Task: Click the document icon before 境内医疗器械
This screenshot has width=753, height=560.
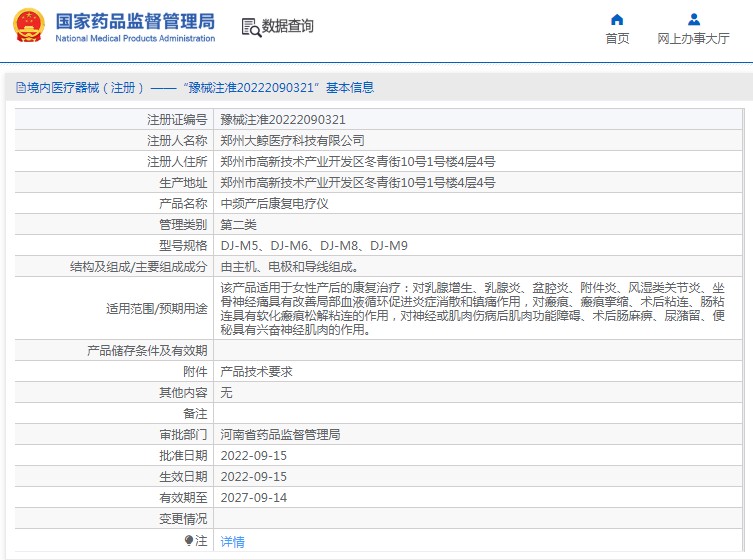Action: click(x=21, y=87)
